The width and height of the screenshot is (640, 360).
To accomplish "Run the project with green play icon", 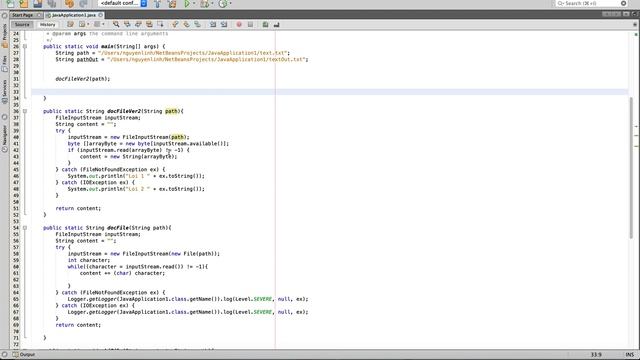I will pos(187,4).
